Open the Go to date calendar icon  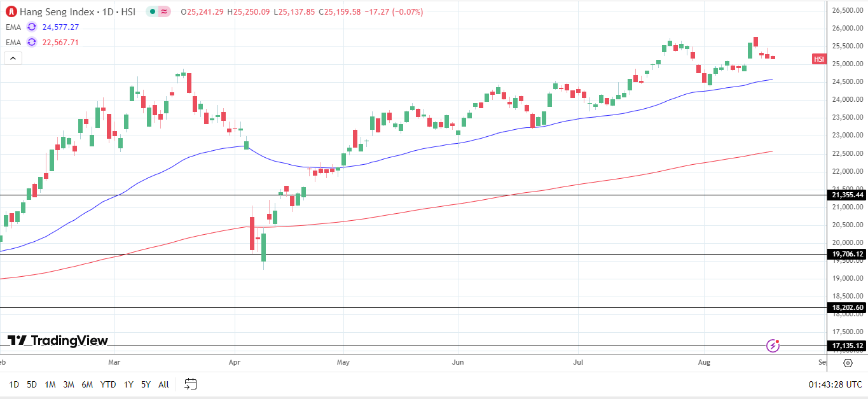click(191, 384)
